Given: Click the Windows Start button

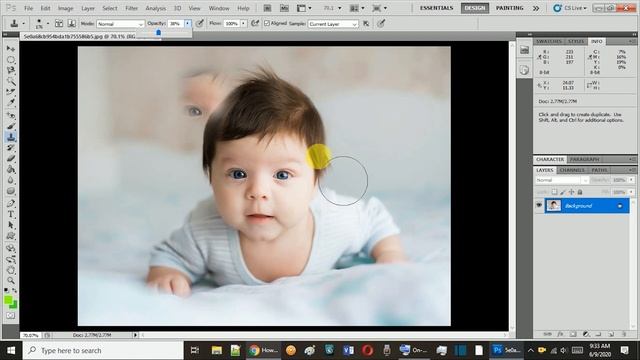Looking at the screenshot, I should coord(11,350).
